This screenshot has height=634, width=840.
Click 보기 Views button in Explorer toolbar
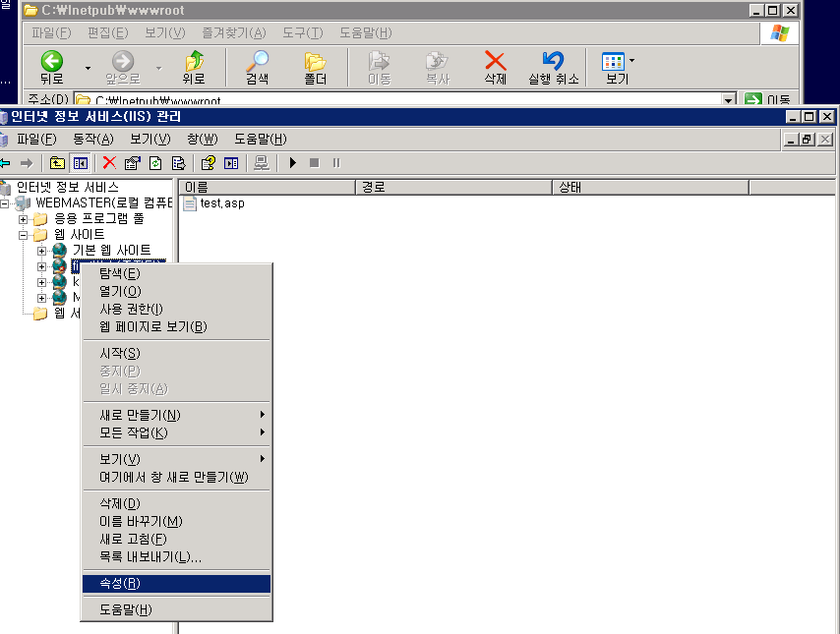pos(614,68)
